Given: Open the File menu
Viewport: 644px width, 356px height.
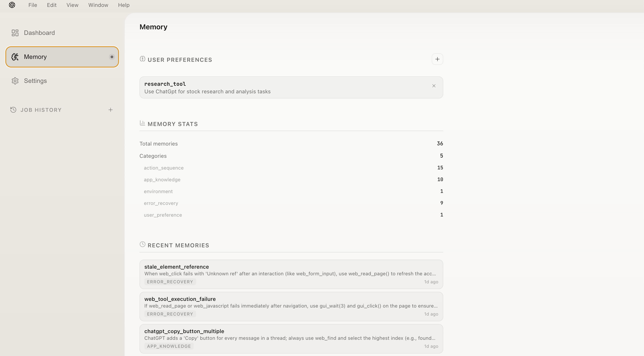Looking at the screenshot, I should 32,5.
